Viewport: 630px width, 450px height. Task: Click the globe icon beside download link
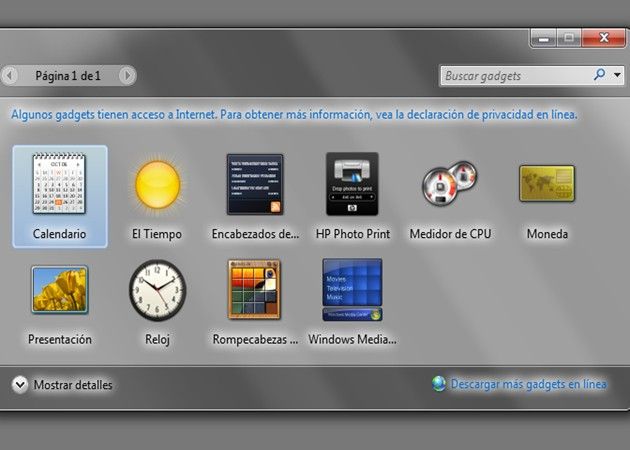pos(439,383)
